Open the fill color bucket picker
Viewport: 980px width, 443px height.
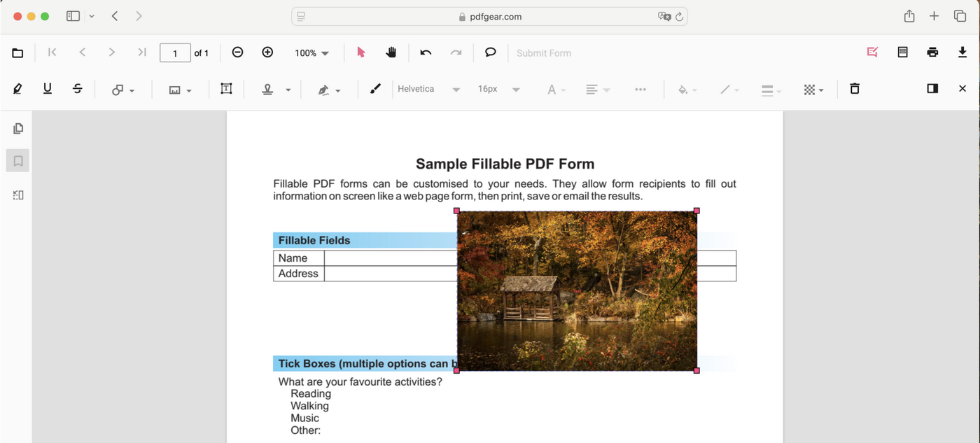(687, 90)
